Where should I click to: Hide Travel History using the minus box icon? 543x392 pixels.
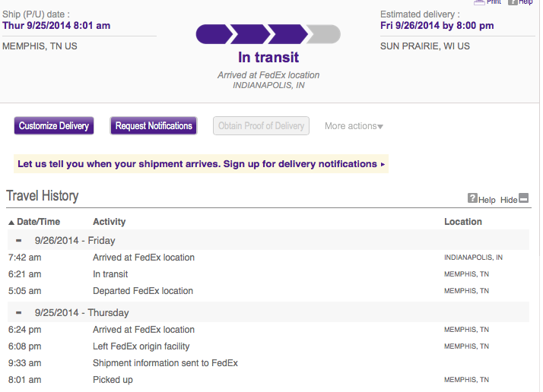click(x=523, y=198)
